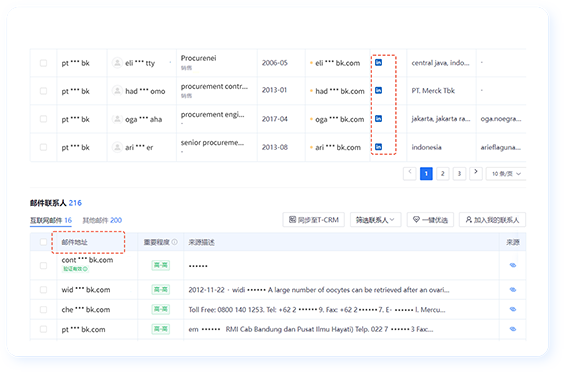Expand the filter contacts dropdown
Image resolution: width=565 pixels, height=373 pixels.
click(375, 220)
